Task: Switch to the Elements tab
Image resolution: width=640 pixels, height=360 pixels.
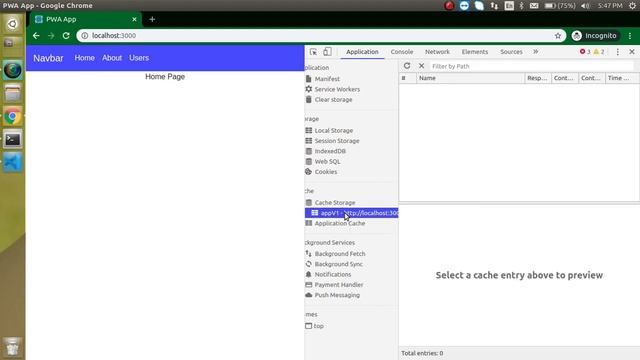Action: 475,52
